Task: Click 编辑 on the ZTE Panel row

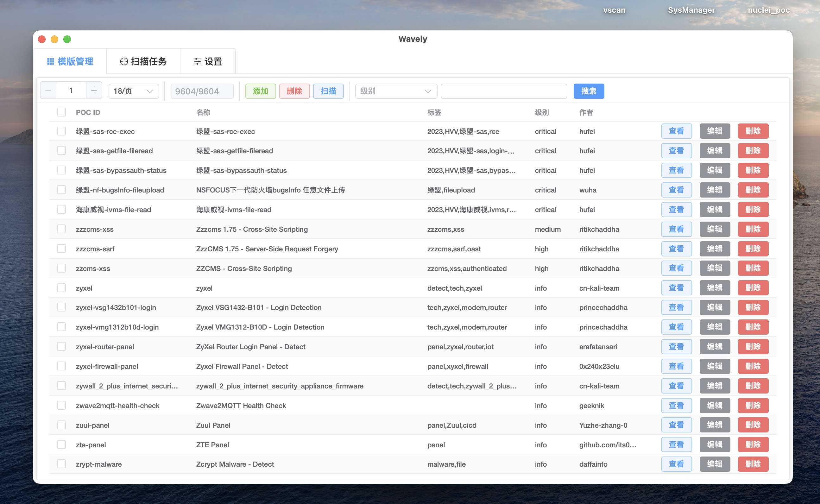Action: tap(715, 444)
